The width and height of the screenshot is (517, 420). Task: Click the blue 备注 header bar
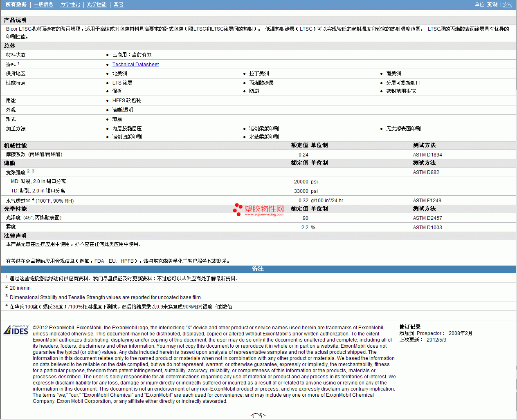click(258, 269)
